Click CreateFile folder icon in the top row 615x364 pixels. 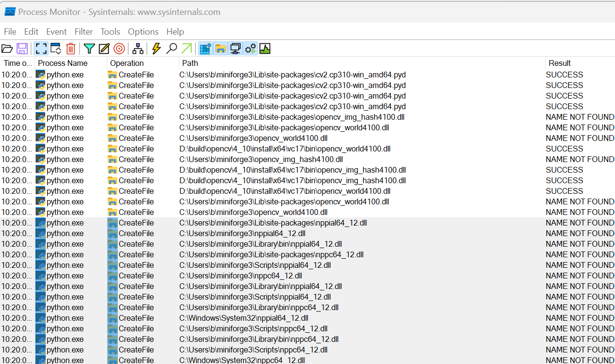point(113,75)
